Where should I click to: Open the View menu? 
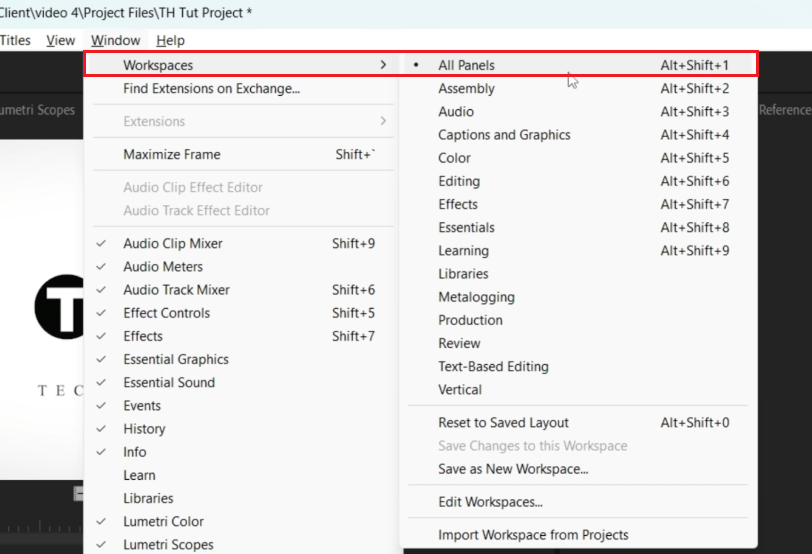(x=61, y=40)
